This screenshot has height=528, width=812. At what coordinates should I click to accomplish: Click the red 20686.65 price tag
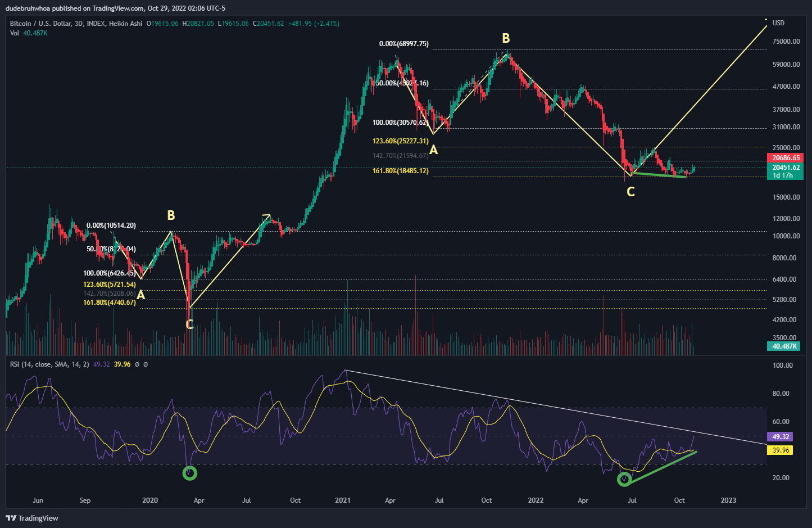pyautogui.click(x=786, y=158)
